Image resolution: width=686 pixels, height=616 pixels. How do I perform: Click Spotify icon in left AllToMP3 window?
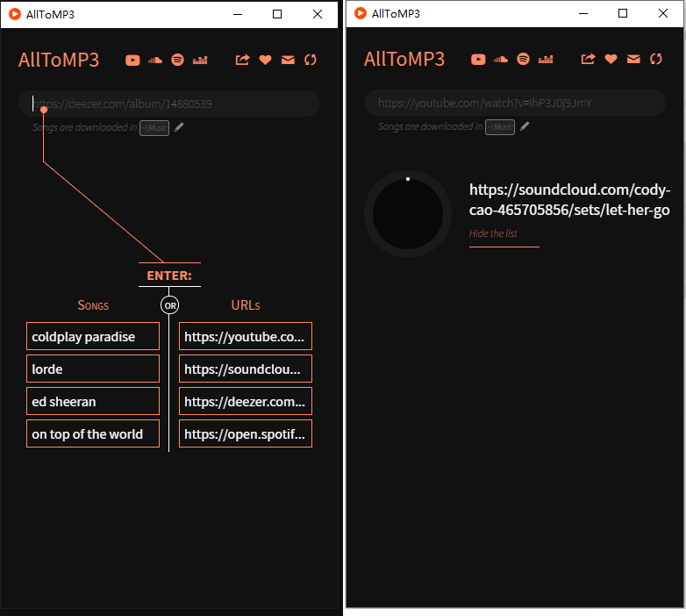177,60
